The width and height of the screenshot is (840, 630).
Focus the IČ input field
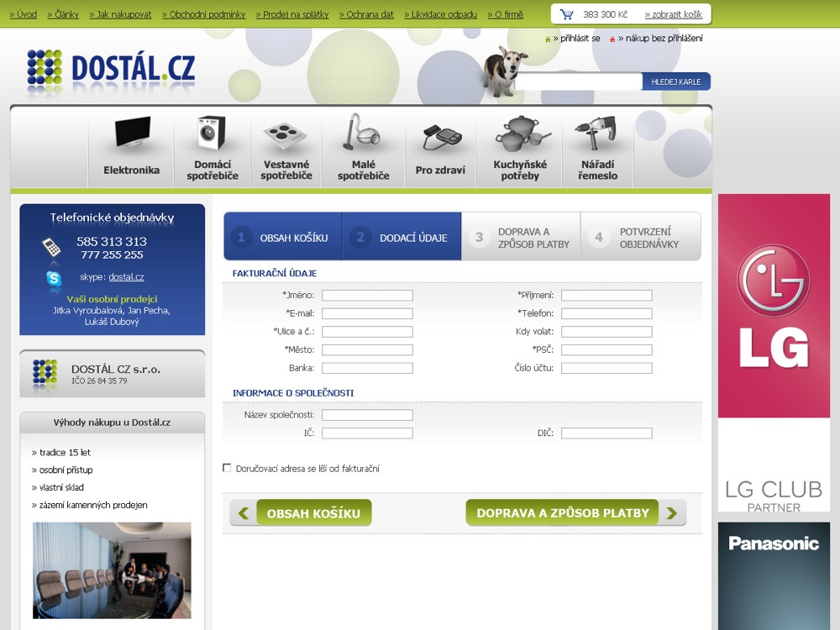pos(368,433)
